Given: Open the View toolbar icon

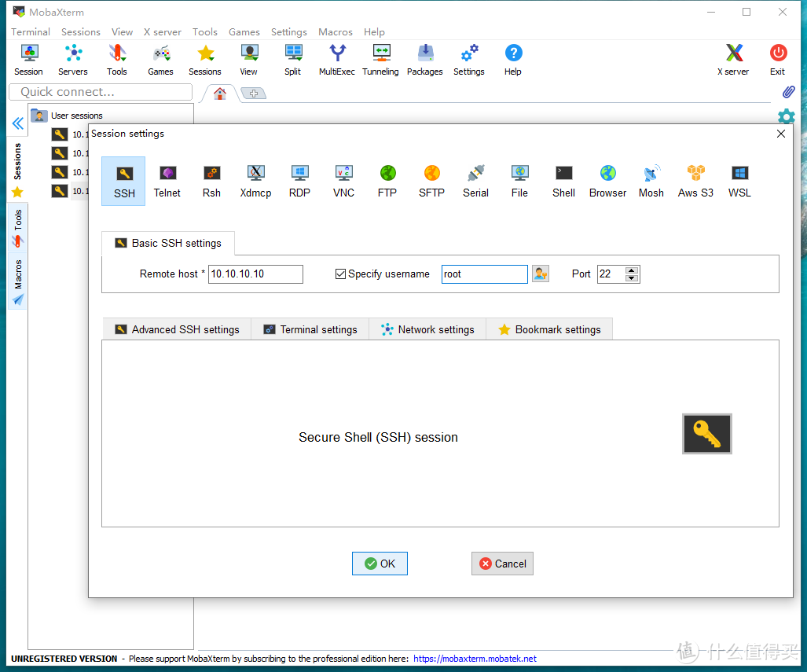Looking at the screenshot, I should 248,60.
